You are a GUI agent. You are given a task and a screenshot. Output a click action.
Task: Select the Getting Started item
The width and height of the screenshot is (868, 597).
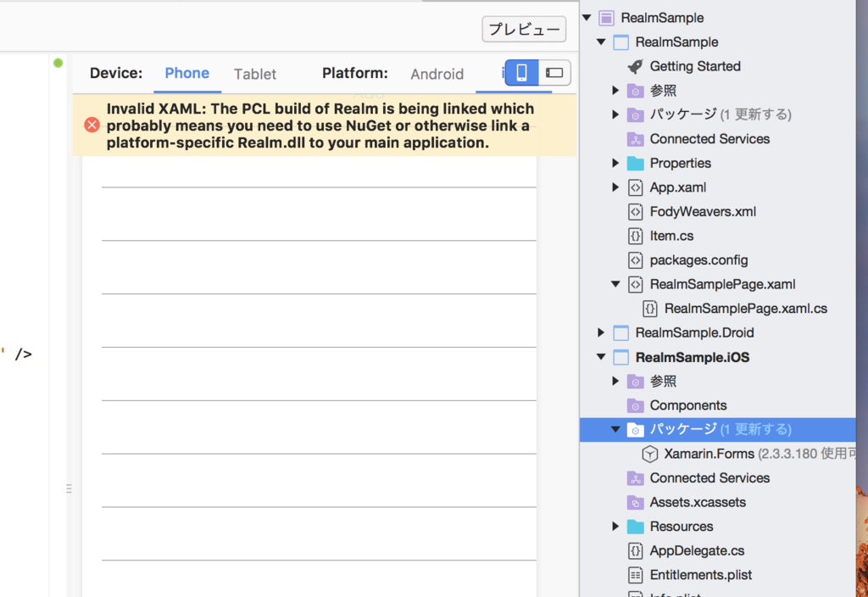(x=695, y=66)
